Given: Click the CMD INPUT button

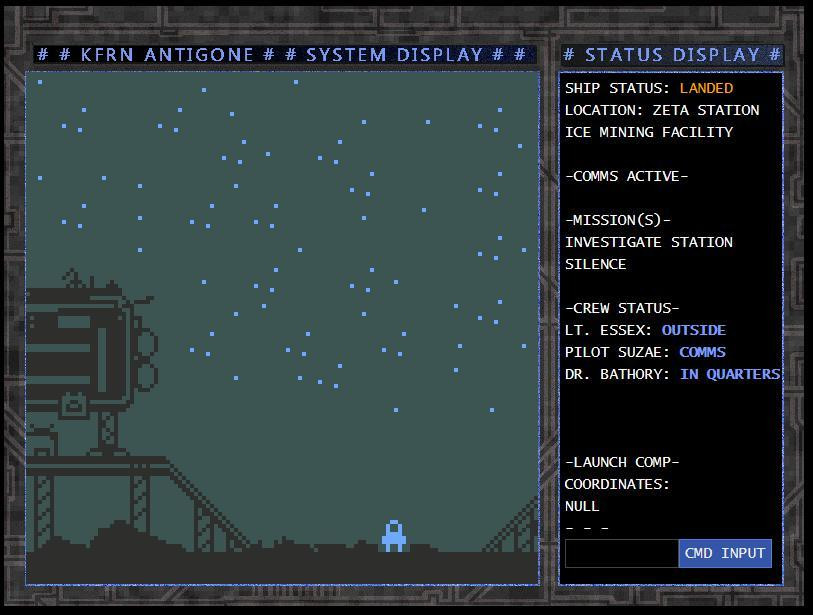Looking at the screenshot, I should [x=725, y=553].
